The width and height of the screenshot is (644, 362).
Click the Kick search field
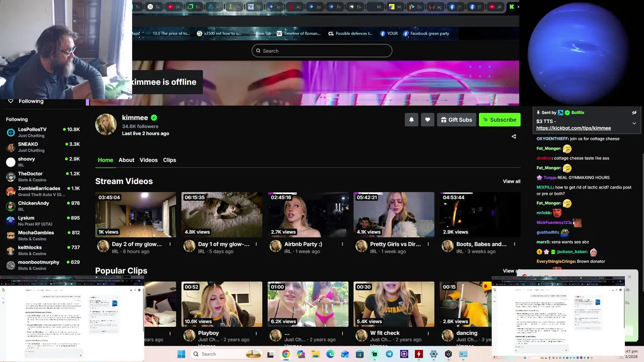[x=322, y=51]
